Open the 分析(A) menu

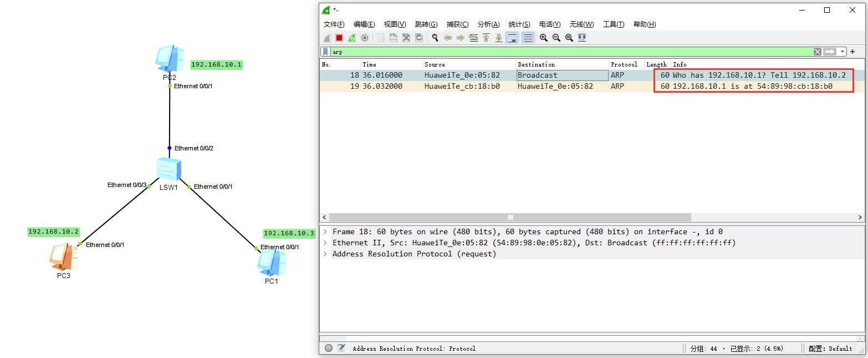pyautogui.click(x=489, y=24)
